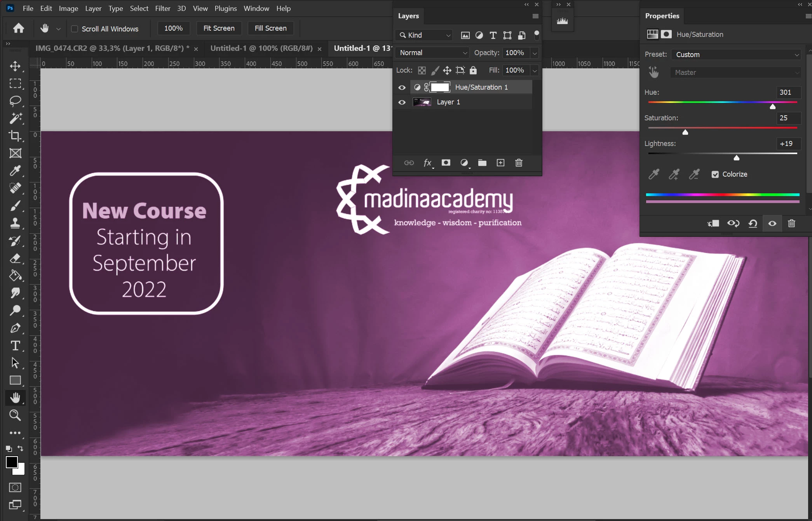812x521 pixels.
Task: Click the delete layer trash icon
Action: (519, 163)
